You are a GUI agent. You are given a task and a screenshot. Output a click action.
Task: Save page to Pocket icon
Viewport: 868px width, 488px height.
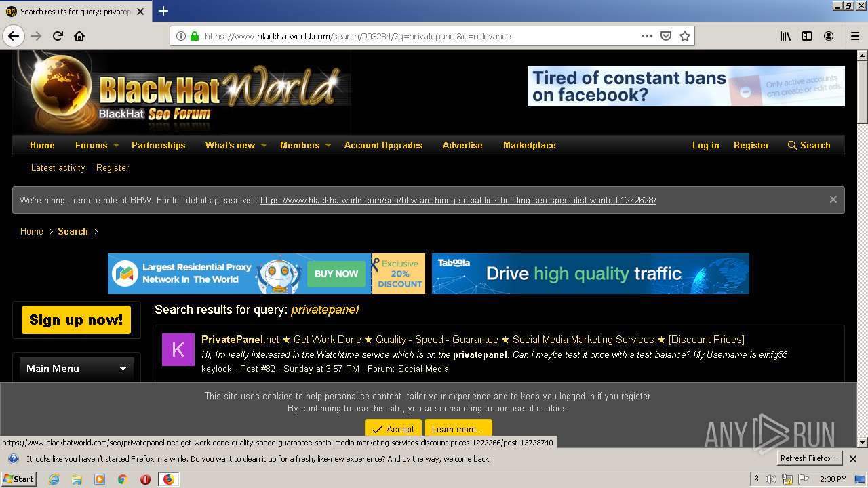click(x=666, y=36)
